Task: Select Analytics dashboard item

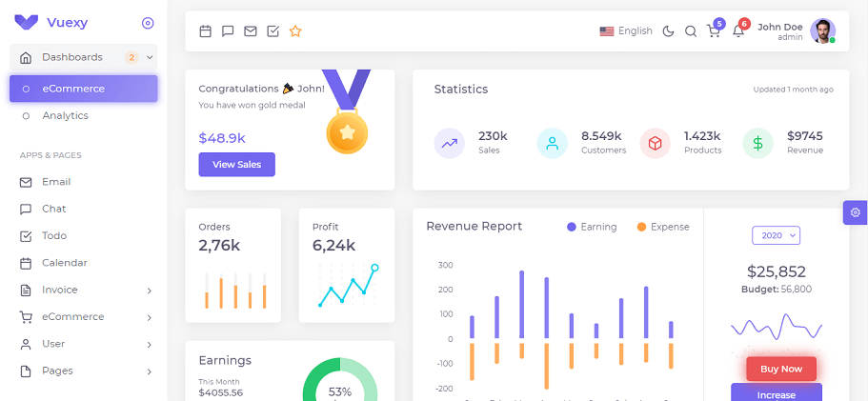Action: (84, 115)
